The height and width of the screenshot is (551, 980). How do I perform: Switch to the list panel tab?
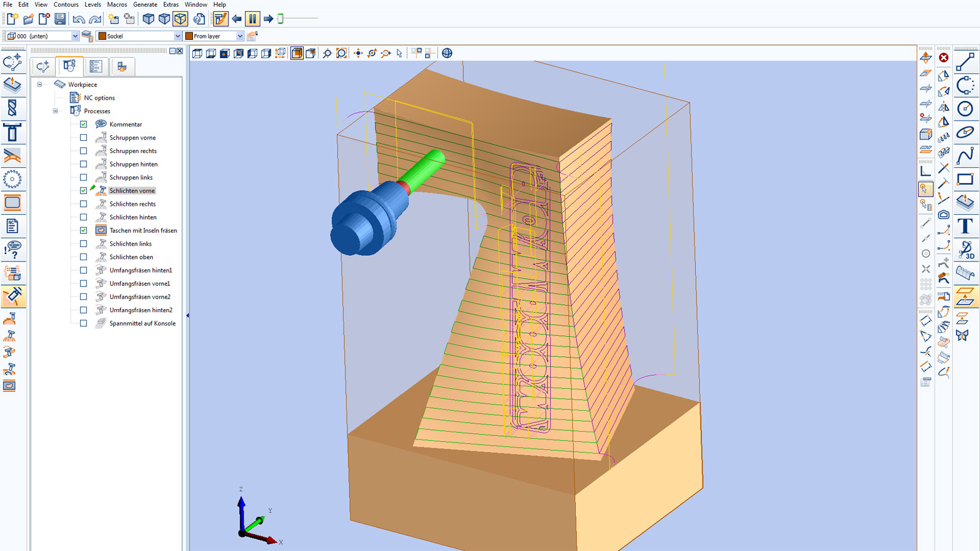pyautogui.click(x=96, y=66)
